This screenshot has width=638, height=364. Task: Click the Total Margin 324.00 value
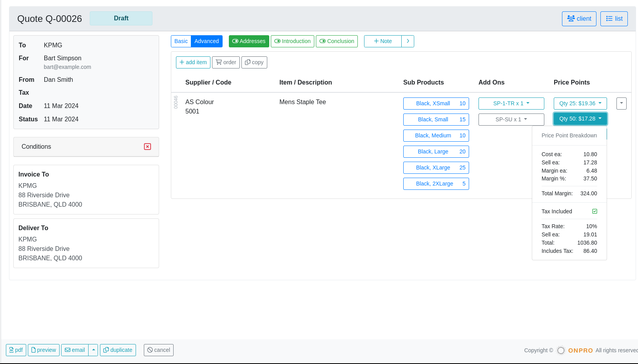pyautogui.click(x=589, y=193)
